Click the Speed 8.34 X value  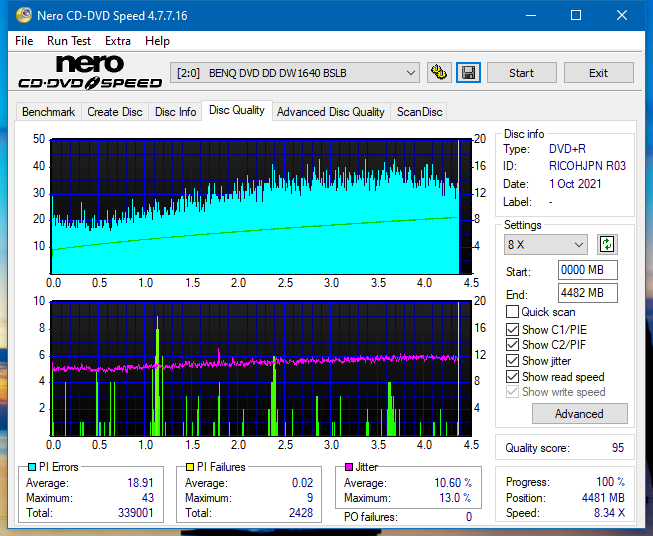(609, 513)
